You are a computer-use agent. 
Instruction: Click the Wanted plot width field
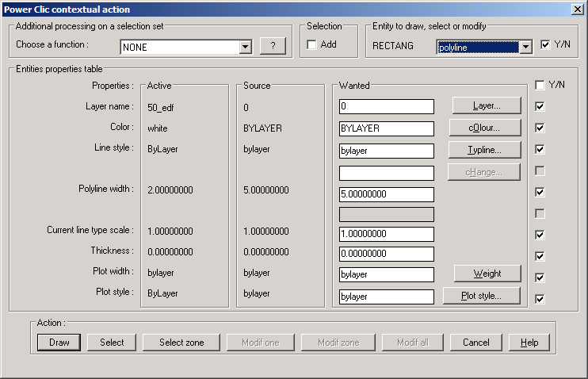tap(387, 274)
